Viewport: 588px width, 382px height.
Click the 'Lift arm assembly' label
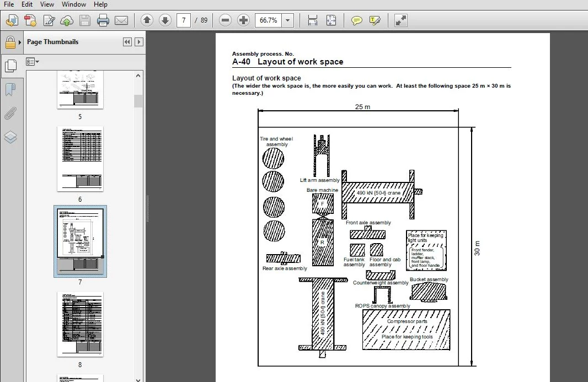[319, 180]
